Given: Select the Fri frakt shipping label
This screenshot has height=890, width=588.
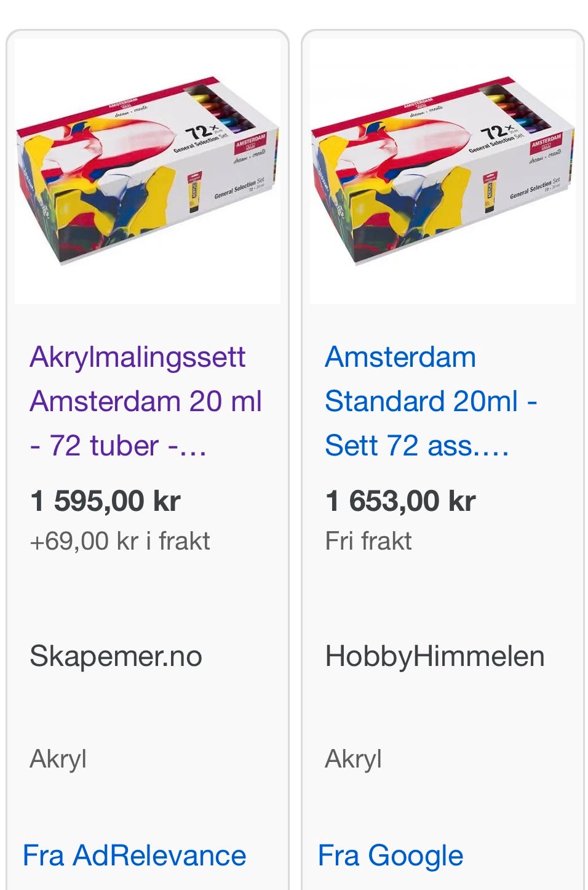Looking at the screenshot, I should click(x=368, y=541).
